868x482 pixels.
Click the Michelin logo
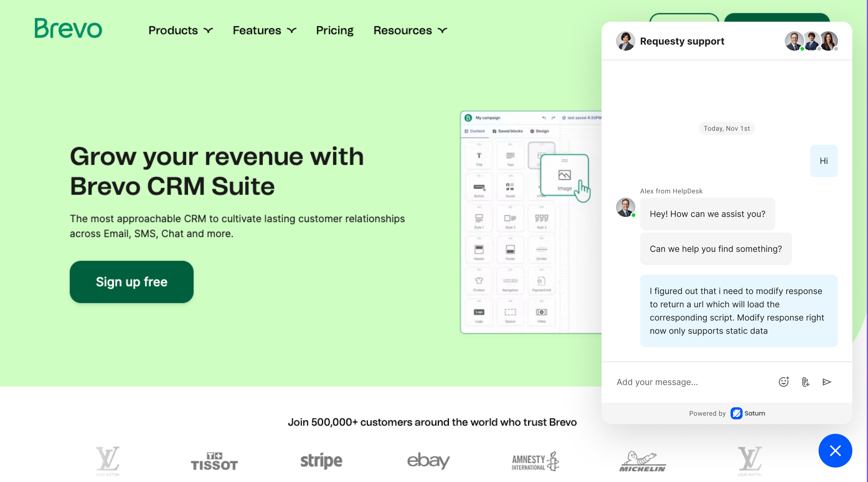click(643, 461)
